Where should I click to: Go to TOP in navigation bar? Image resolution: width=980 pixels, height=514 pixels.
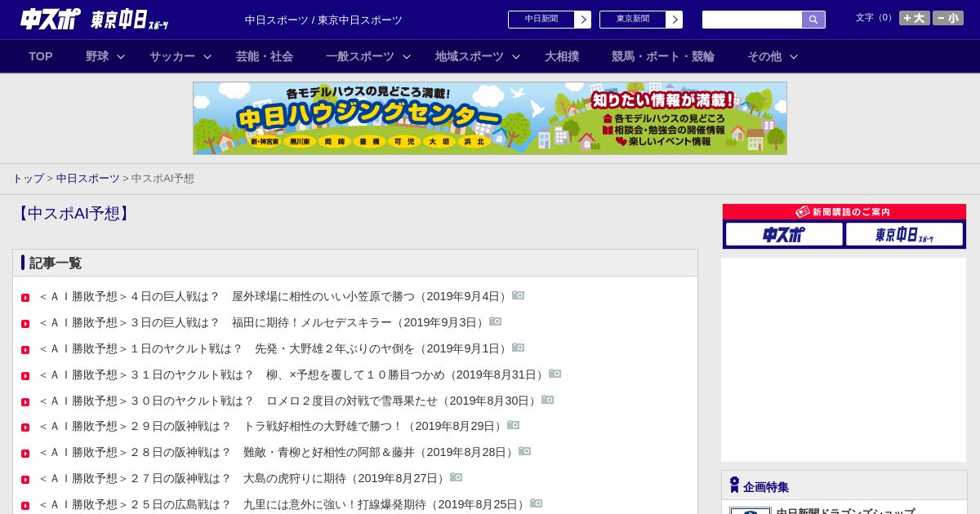pos(41,56)
